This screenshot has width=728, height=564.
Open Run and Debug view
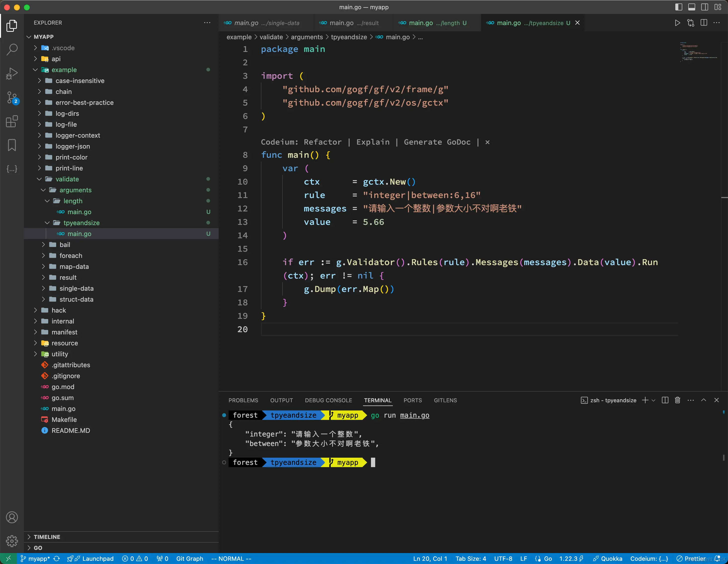[x=12, y=74]
